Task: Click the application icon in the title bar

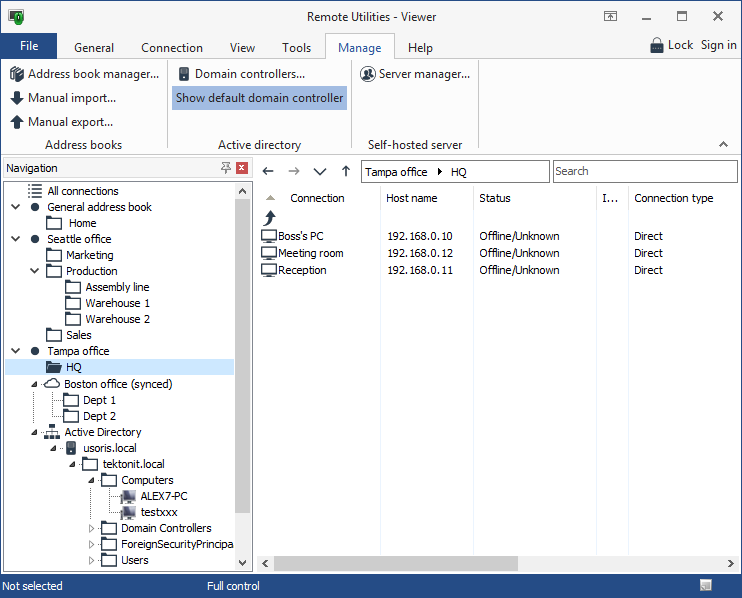Action: click(x=17, y=17)
